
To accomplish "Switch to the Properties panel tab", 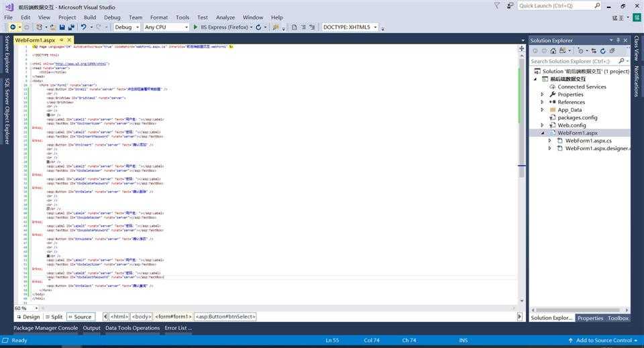I will point(590,318).
